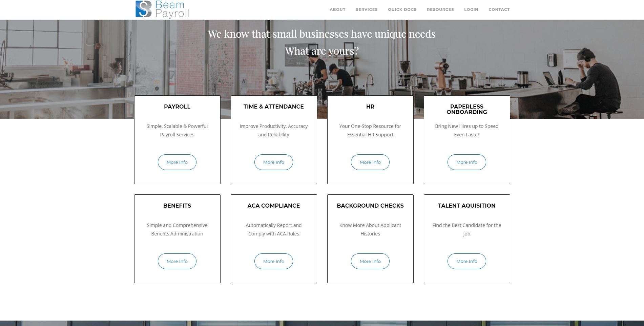Image resolution: width=644 pixels, height=326 pixels.
Task: Click 'Know More About Applicant Histories' text
Action: (x=370, y=229)
